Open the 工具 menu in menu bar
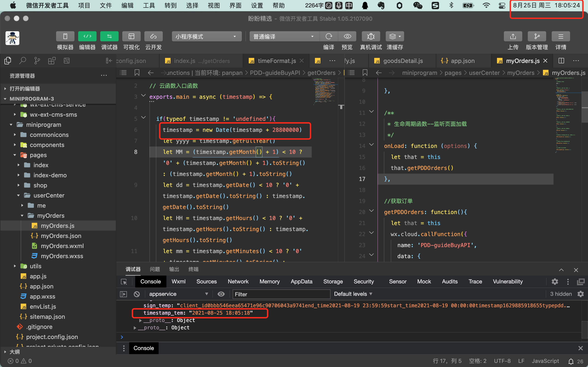Viewport: 588px width, 367px height. tap(149, 5)
